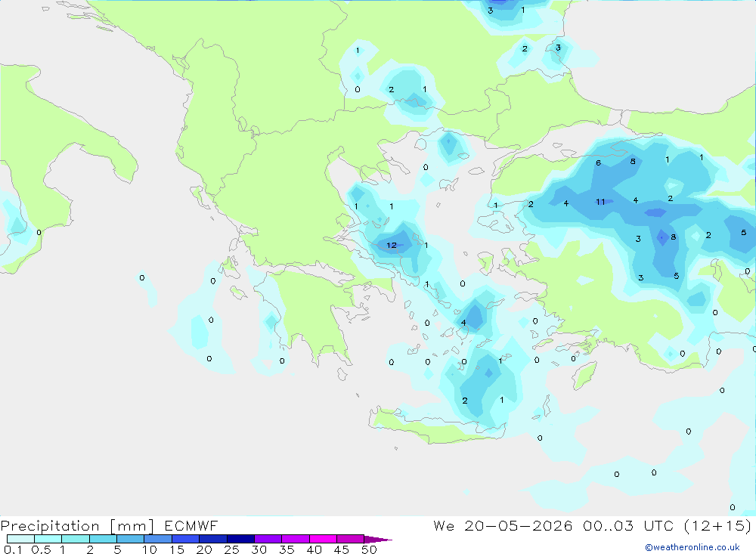Screen dimensions: 756x554
Task: Click the 15–20 mm legend color swatch
Action: 185,539
